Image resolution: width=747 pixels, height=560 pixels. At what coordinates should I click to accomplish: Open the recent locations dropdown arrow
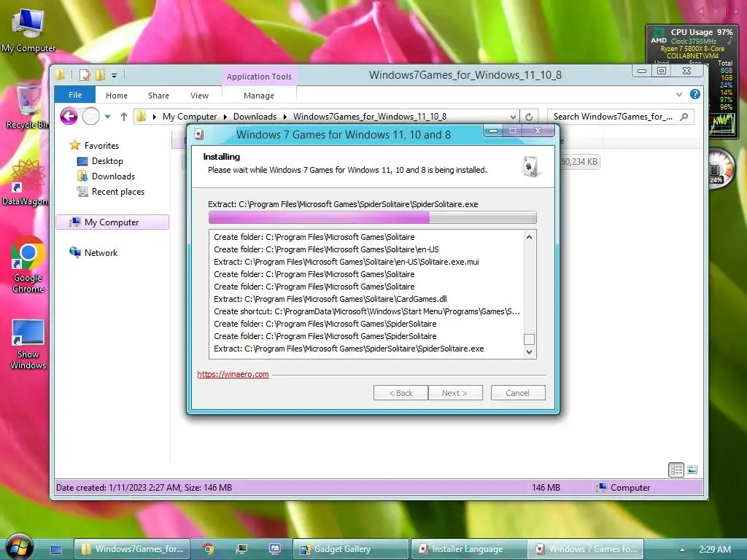108,117
